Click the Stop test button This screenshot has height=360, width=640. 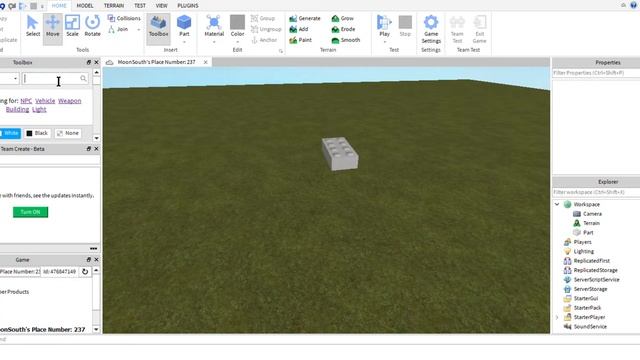[x=405, y=26]
